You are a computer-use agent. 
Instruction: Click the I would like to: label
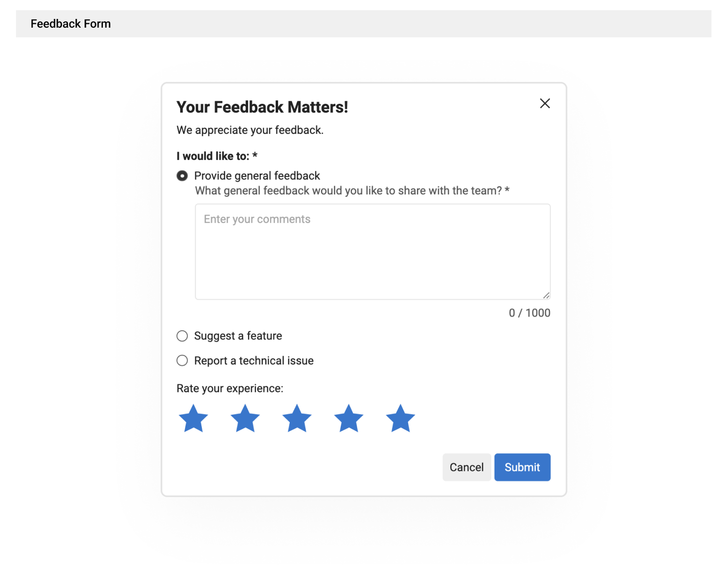tap(217, 156)
